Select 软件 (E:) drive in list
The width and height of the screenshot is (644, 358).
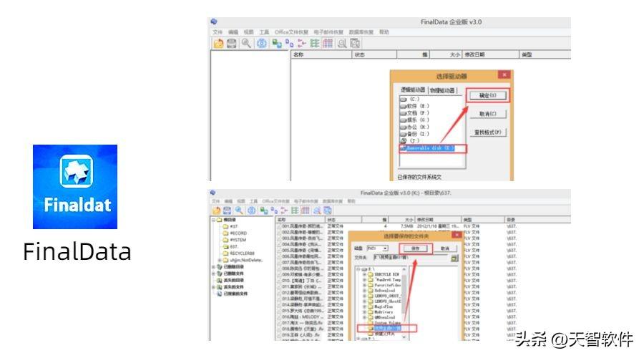(x=414, y=106)
